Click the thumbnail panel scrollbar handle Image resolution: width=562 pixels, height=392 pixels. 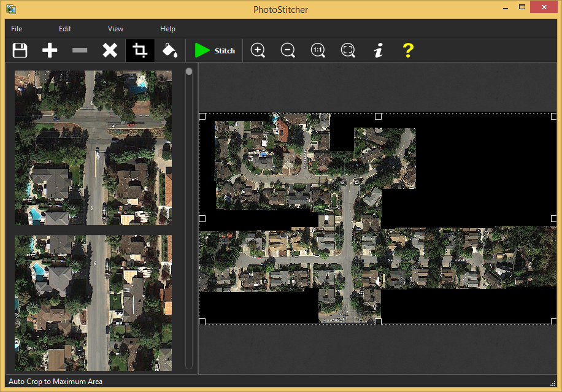[x=189, y=72]
